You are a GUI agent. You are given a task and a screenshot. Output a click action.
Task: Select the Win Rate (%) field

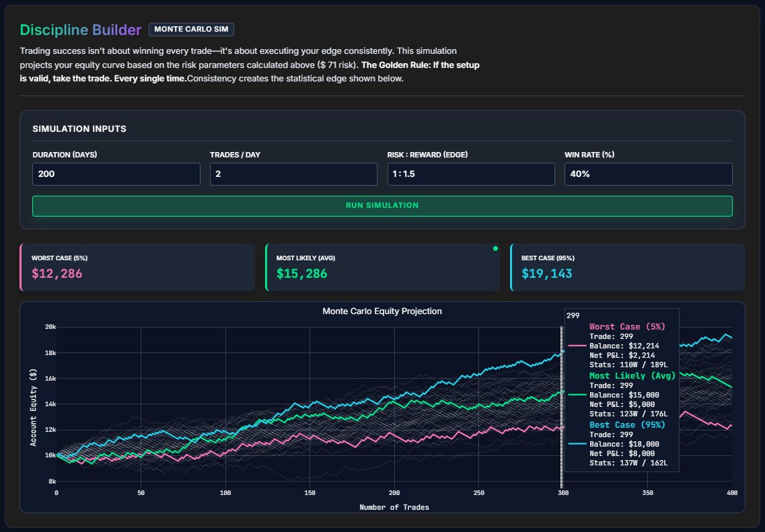click(x=648, y=174)
